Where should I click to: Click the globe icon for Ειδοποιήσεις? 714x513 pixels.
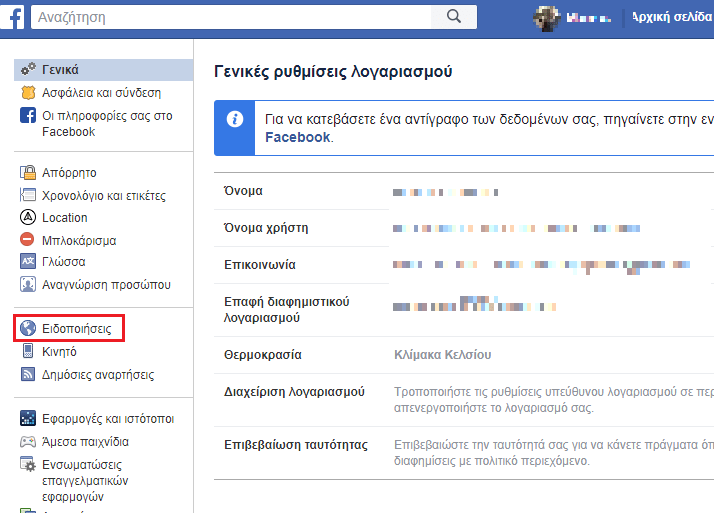point(28,328)
